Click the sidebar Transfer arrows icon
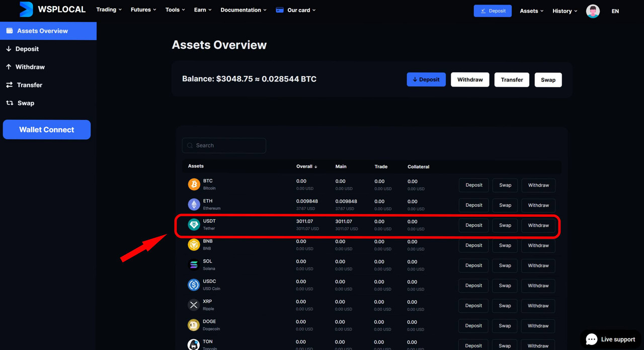The image size is (644, 350). point(9,85)
